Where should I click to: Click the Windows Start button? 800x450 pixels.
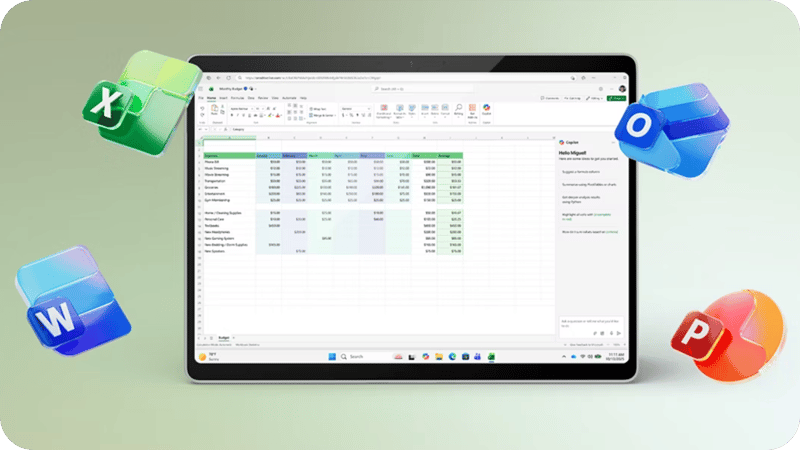pos(332,357)
